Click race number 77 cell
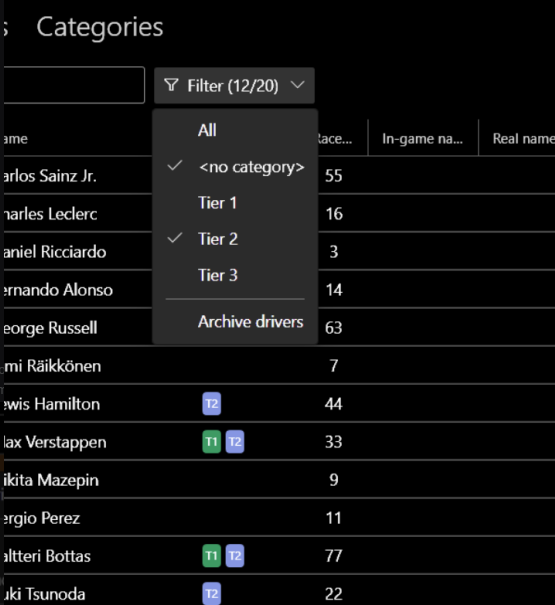This screenshot has height=605, width=555. tap(333, 556)
